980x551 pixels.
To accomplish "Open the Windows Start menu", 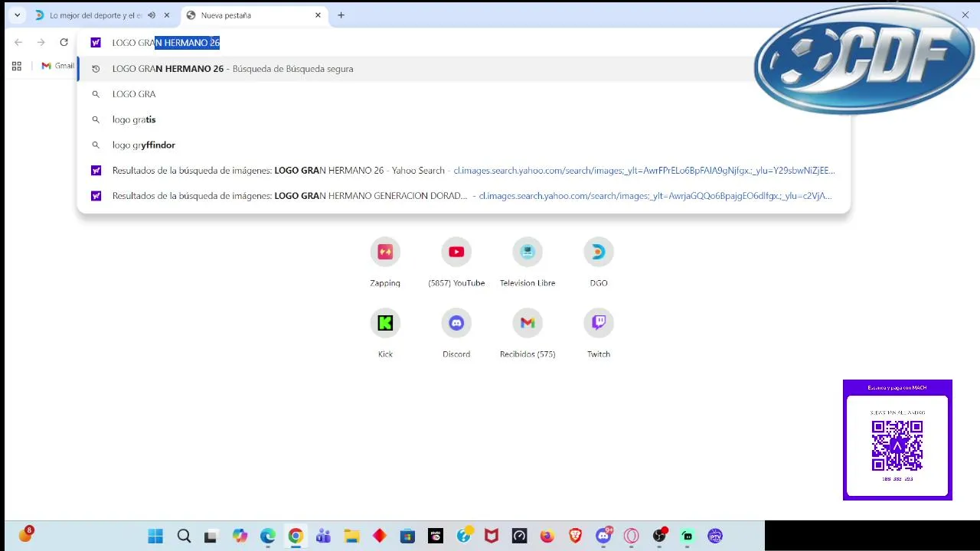I will point(155,536).
